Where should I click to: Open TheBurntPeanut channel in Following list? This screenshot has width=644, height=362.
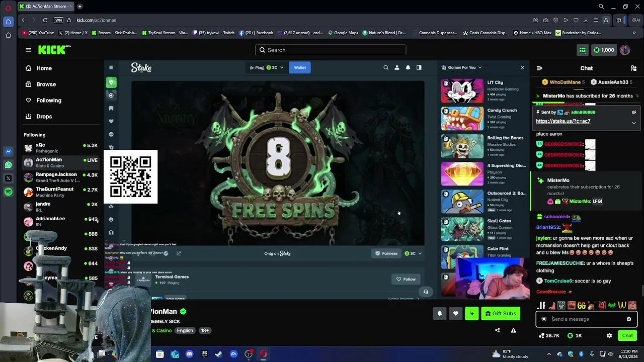[60, 192]
